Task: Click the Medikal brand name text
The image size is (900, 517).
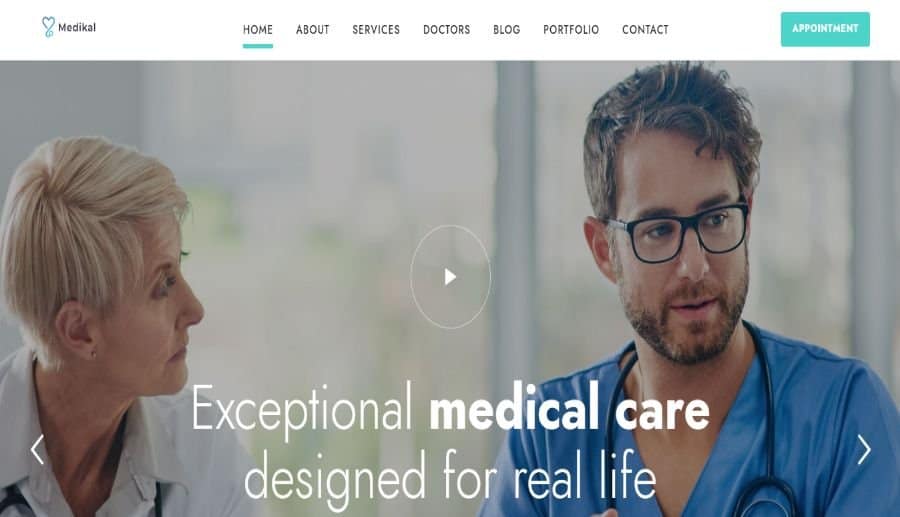Action: (x=77, y=28)
